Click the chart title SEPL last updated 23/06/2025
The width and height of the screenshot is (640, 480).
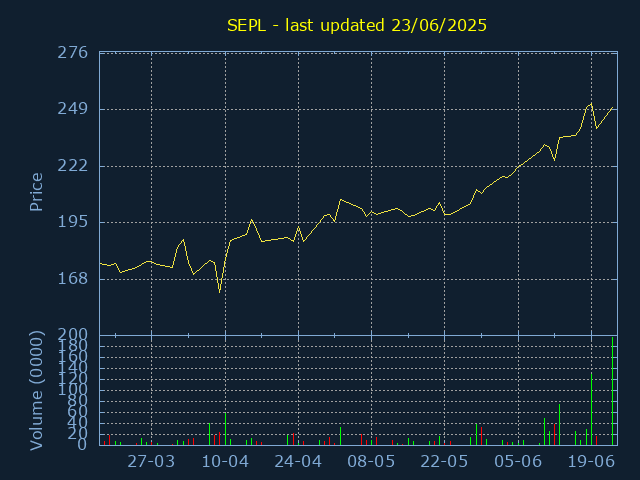(357, 26)
